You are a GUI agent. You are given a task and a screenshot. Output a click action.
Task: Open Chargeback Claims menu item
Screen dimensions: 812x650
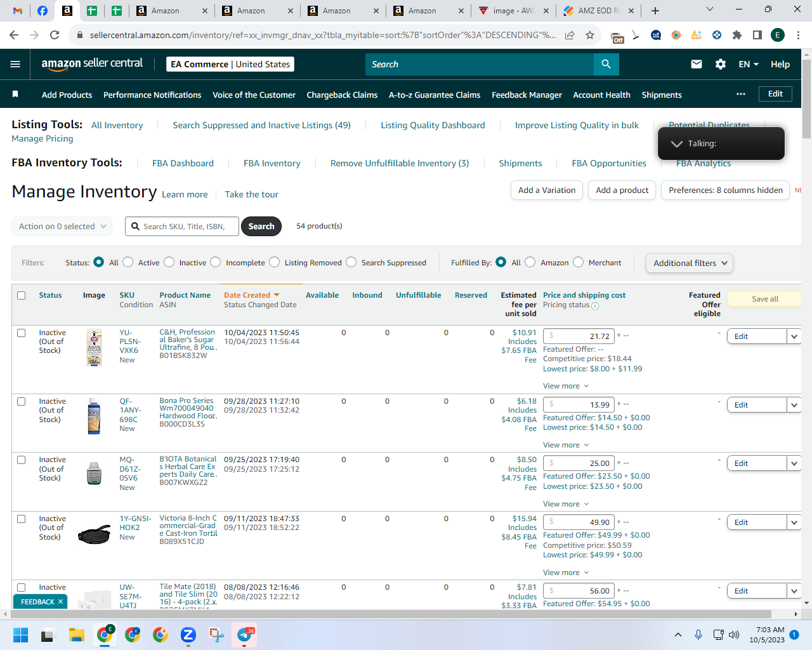342,95
